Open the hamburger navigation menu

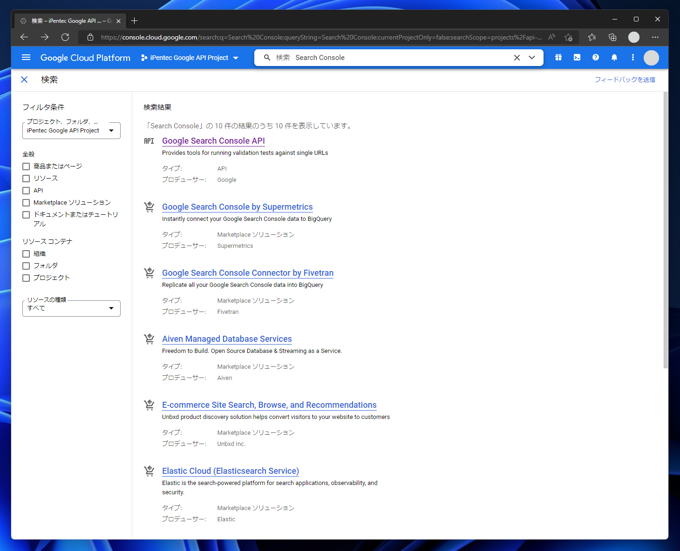26,58
